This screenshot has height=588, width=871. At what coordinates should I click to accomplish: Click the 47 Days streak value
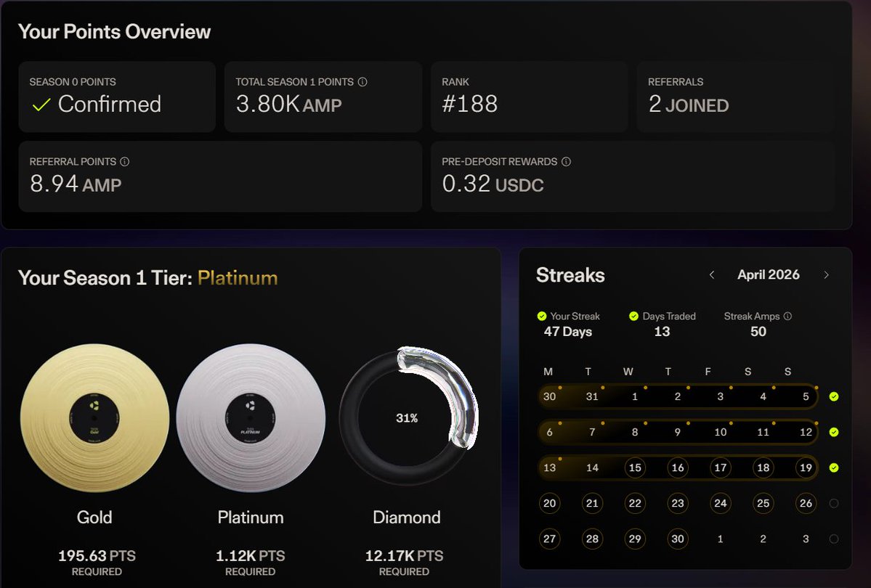point(567,332)
